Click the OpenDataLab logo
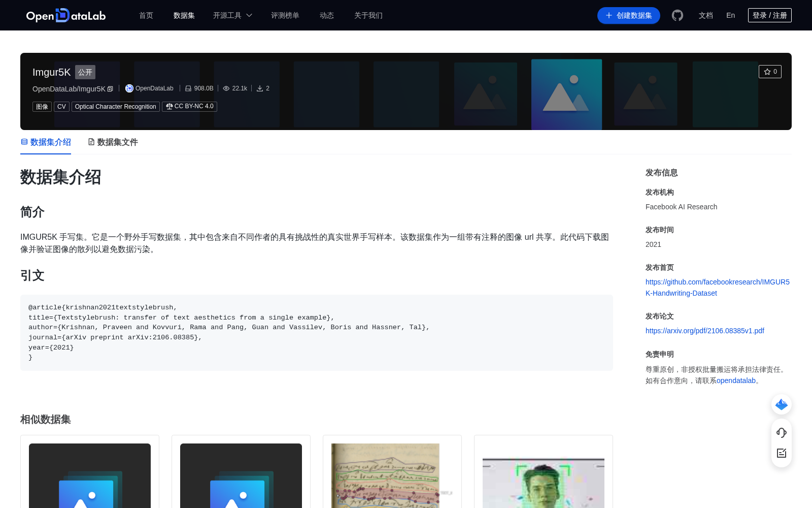Screen dimensions: 812x508 pos(66,16)
